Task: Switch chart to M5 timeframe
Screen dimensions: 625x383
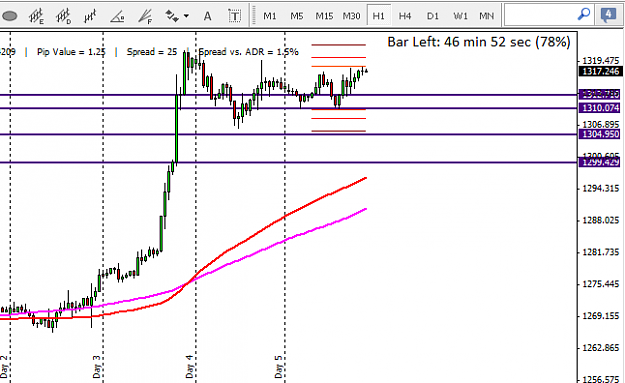Action: [297, 16]
